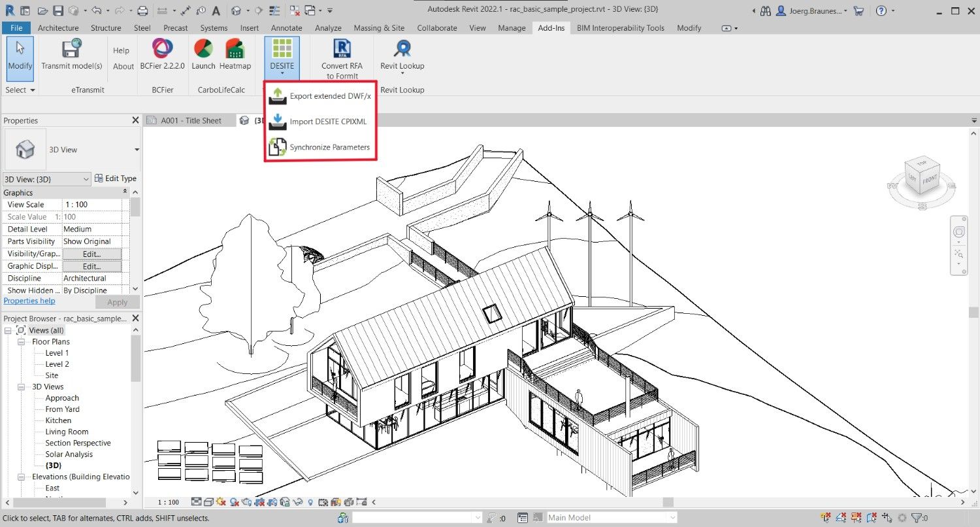The height and width of the screenshot is (527, 980).
Task: Click the Edit Type button
Action: (x=116, y=178)
